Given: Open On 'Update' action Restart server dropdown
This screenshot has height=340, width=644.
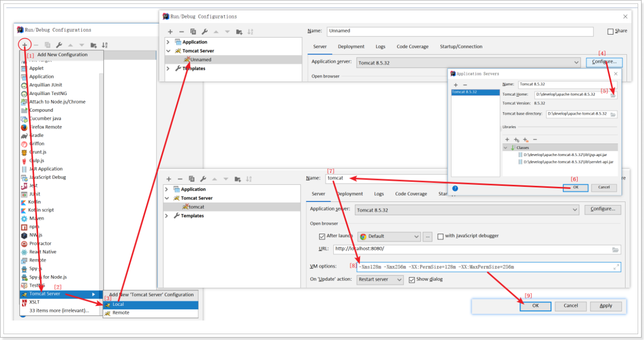Looking at the screenshot, I should coord(380,280).
